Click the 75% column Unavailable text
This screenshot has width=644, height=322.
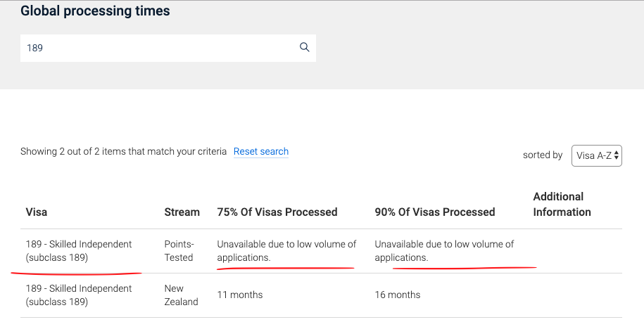[286, 250]
